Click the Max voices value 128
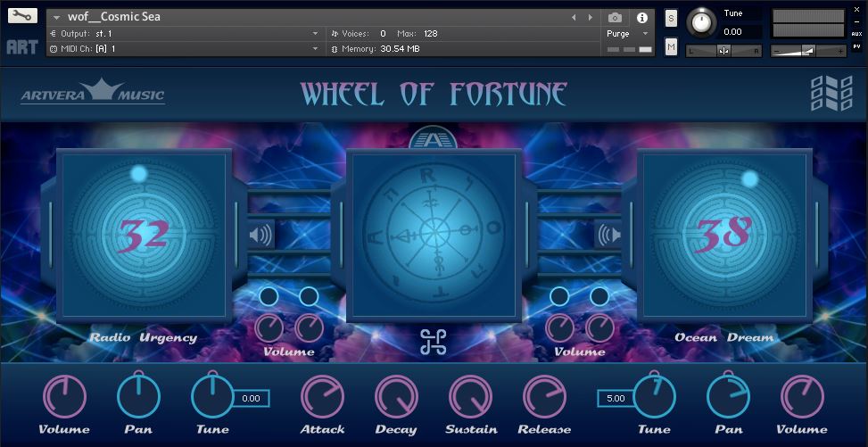 [x=431, y=34]
